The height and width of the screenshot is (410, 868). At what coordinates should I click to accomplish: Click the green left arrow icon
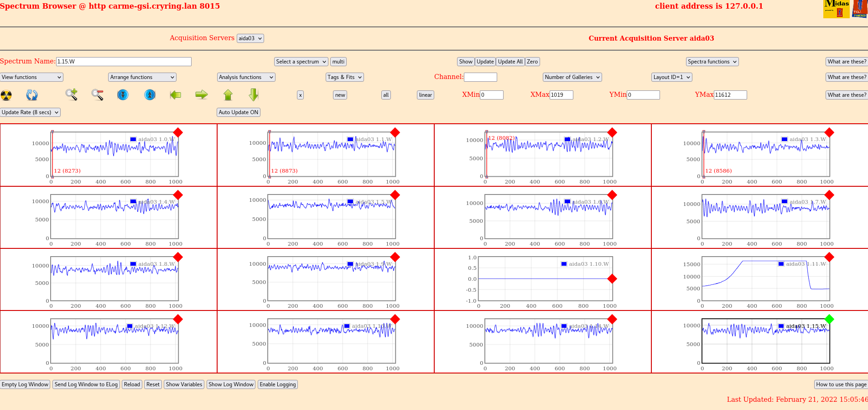176,95
